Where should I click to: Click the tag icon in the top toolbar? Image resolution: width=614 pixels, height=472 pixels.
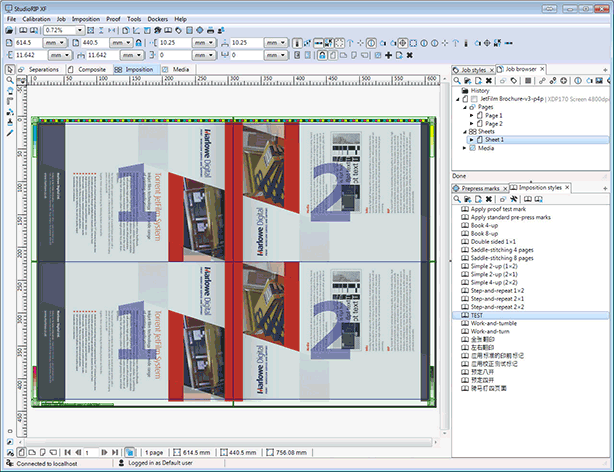[x=179, y=31]
